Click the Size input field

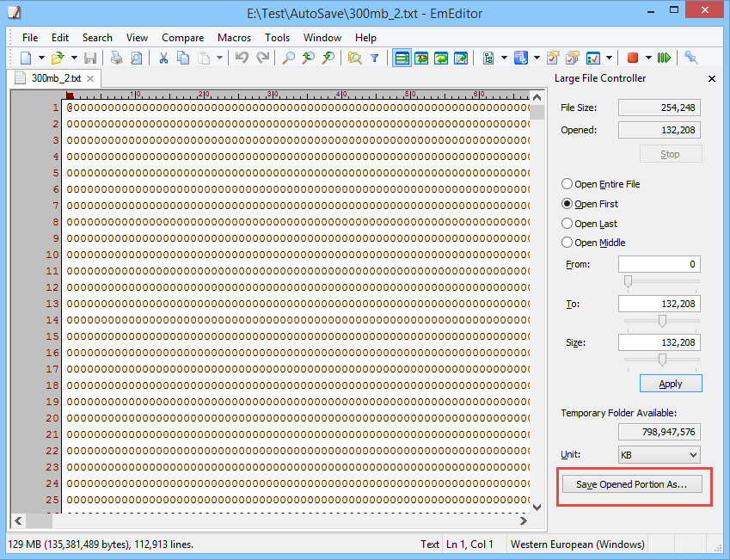click(x=659, y=342)
